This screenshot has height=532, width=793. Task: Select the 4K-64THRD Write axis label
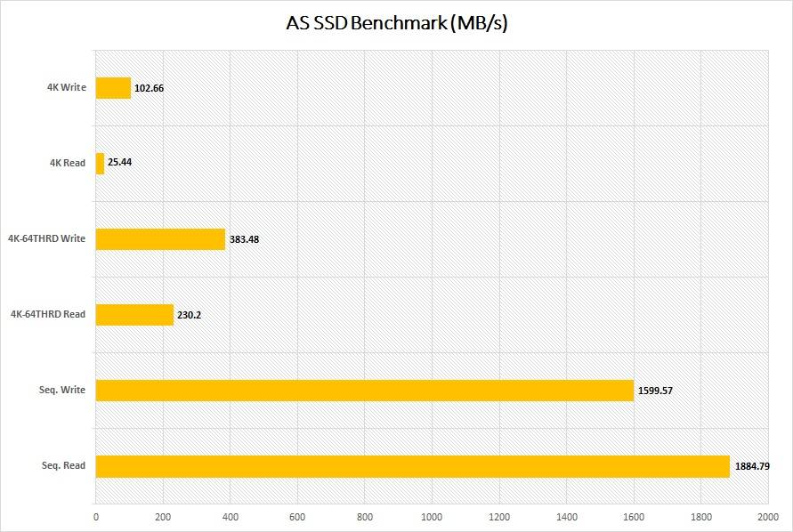tap(46, 238)
